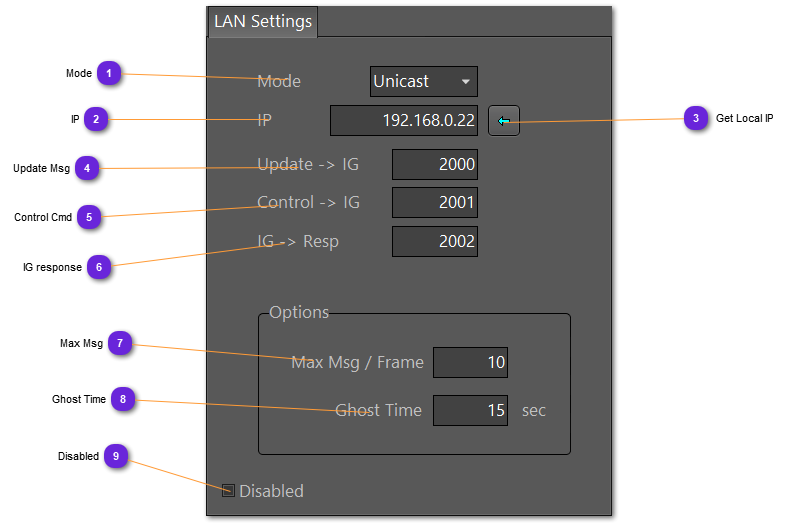Click the IP address input field
Screen dimensions: 790x526
pyautogui.click(x=404, y=121)
